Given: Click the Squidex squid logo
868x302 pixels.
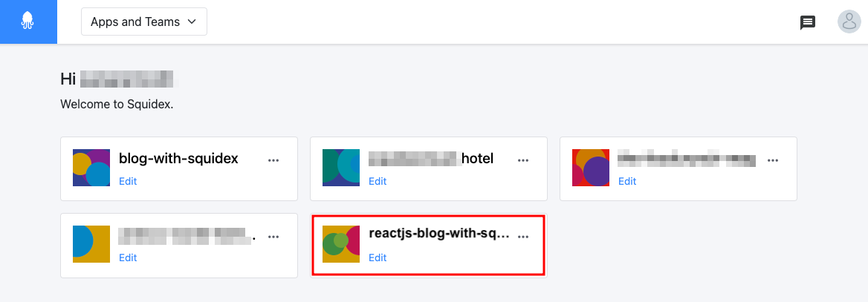Looking at the screenshot, I should pyautogui.click(x=28, y=22).
